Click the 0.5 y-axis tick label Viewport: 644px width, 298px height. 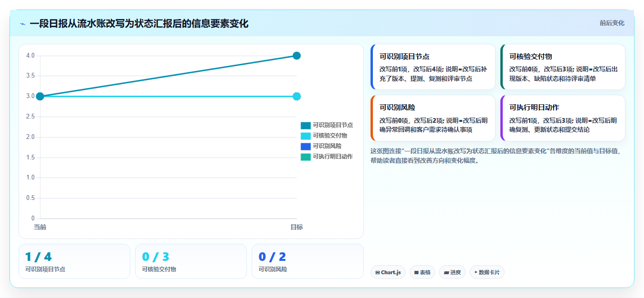(30, 198)
